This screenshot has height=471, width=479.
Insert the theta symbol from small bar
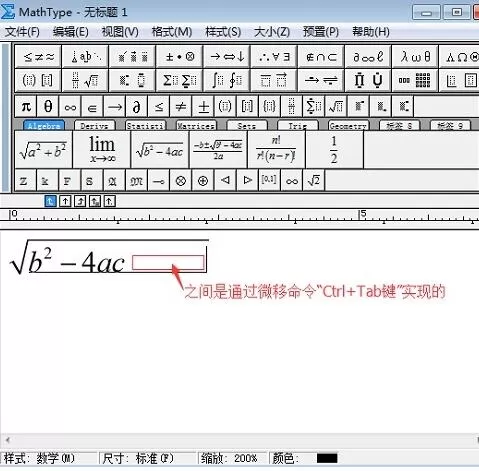pos(48,107)
